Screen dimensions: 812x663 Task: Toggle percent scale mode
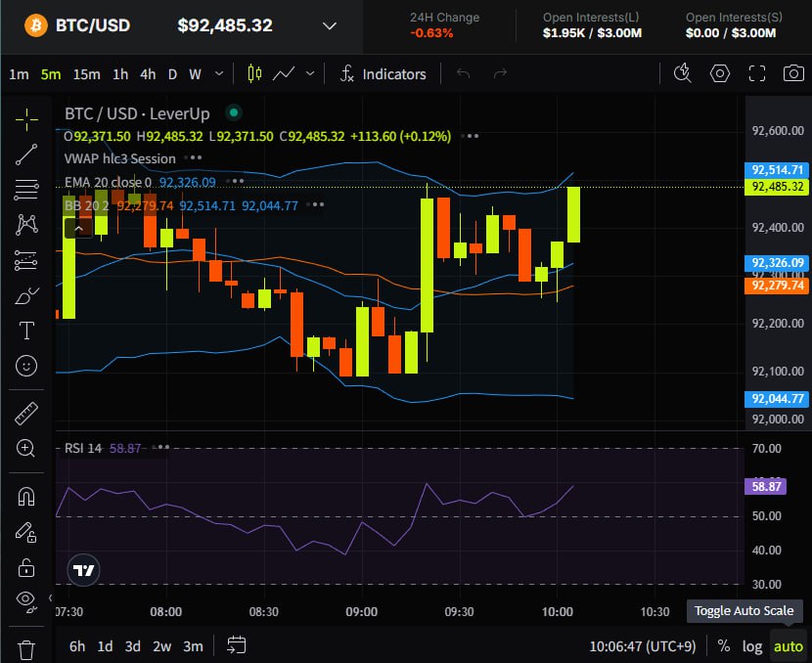(x=723, y=646)
